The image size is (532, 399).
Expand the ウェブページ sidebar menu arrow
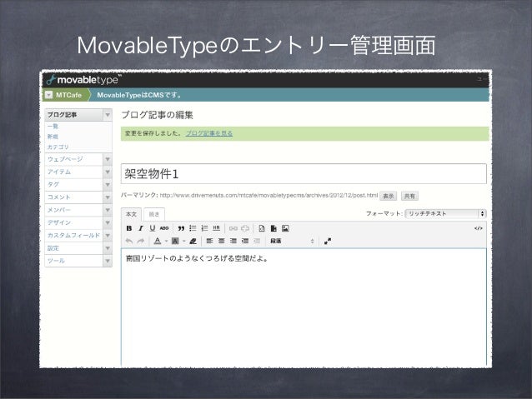108,159
